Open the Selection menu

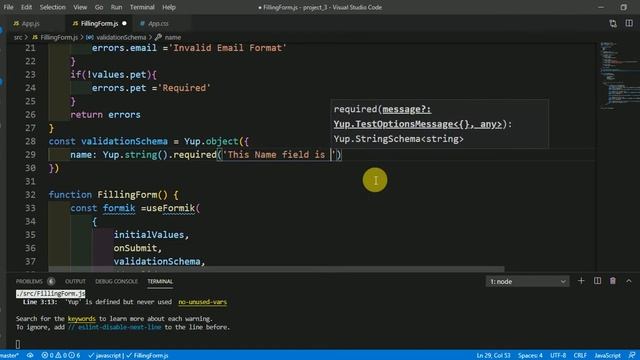[x=53, y=7]
